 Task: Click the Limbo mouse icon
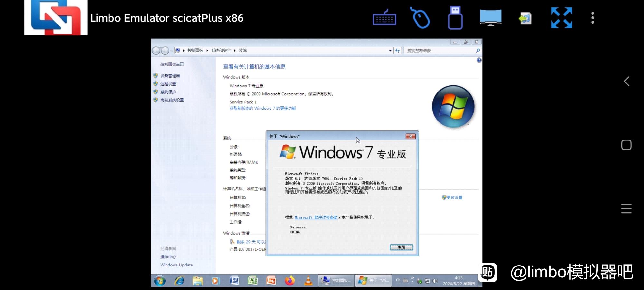point(420,18)
